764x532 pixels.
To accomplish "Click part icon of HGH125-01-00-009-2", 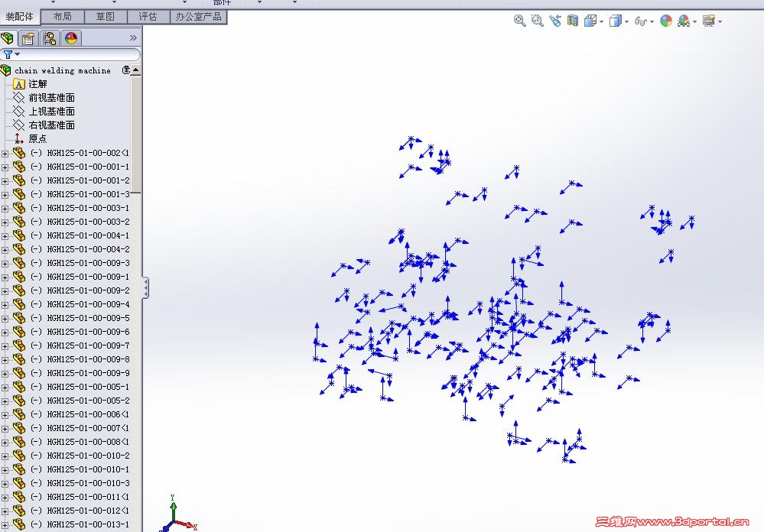I will tap(19, 290).
